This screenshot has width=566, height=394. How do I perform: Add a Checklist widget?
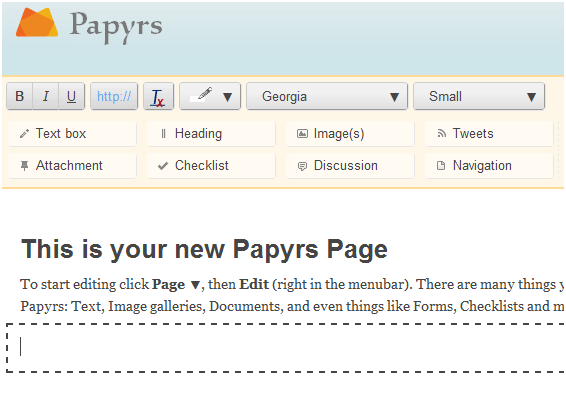tap(211, 166)
